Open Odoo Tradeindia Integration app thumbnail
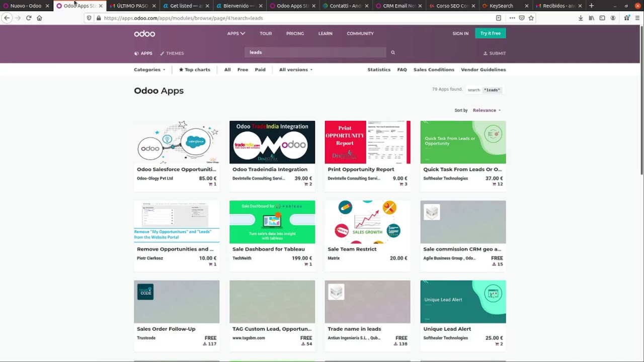This screenshot has height=362, width=644. pyautogui.click(x=272, y=142)
